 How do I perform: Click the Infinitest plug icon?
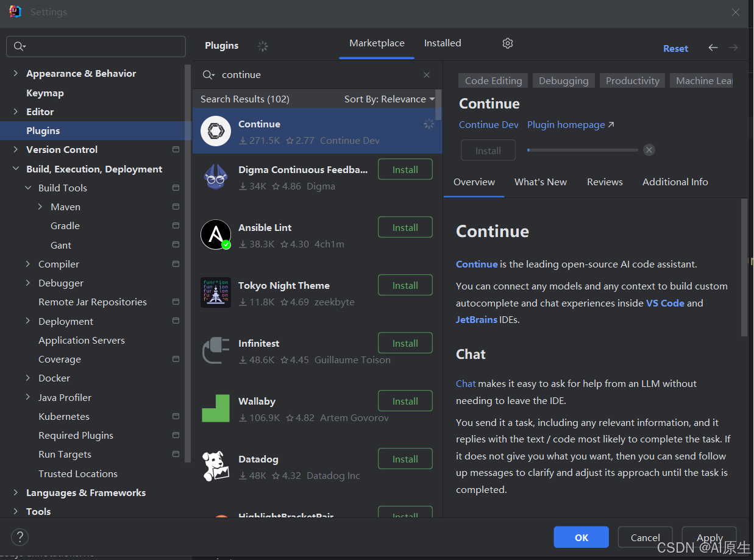tap(216, 351)
